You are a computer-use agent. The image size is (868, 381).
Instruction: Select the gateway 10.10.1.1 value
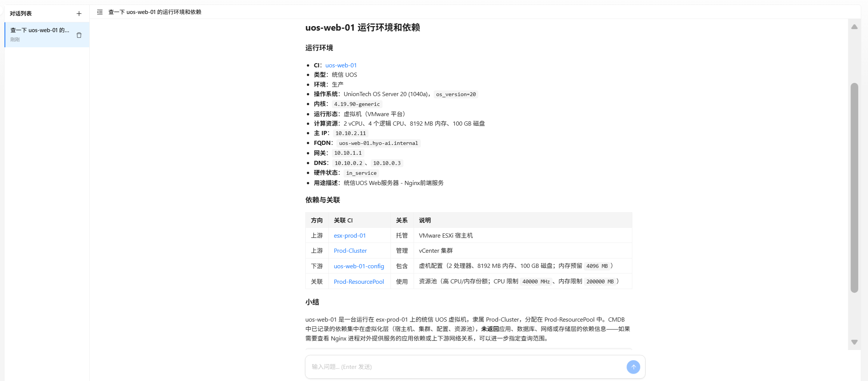348,153
